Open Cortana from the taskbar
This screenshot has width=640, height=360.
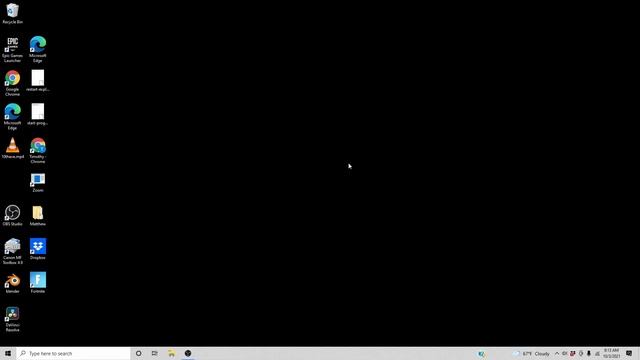(138, 353)
